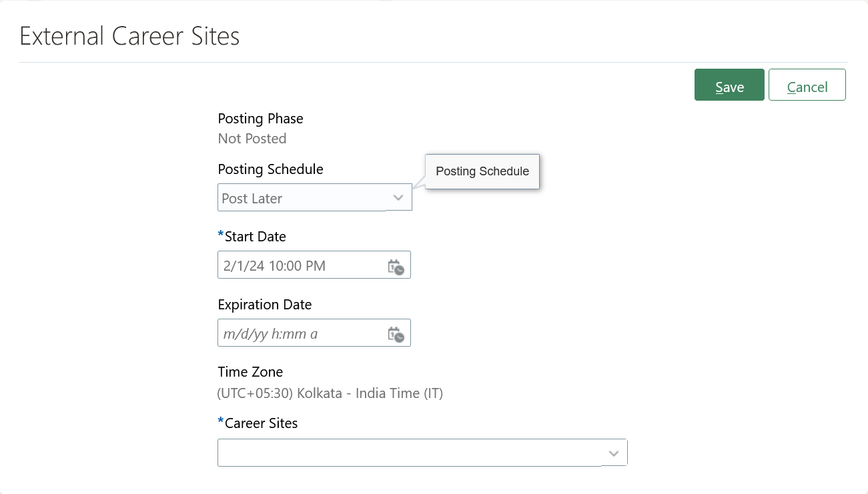Expand the Career Sites dropdown chevron

coord(614,453)
